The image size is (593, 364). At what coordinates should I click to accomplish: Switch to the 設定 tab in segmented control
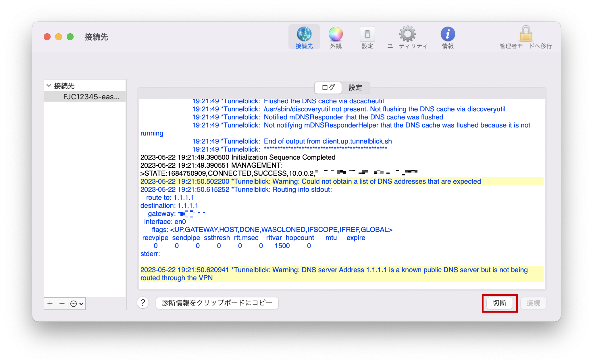pos(355,88)
